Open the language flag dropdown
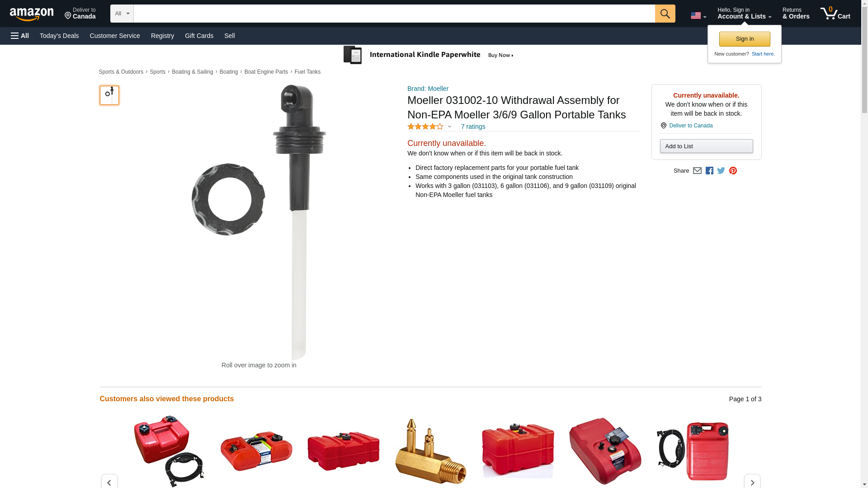The height and width of the screenshot is (488, 868). pyautogui.click(x=698, y=16)
